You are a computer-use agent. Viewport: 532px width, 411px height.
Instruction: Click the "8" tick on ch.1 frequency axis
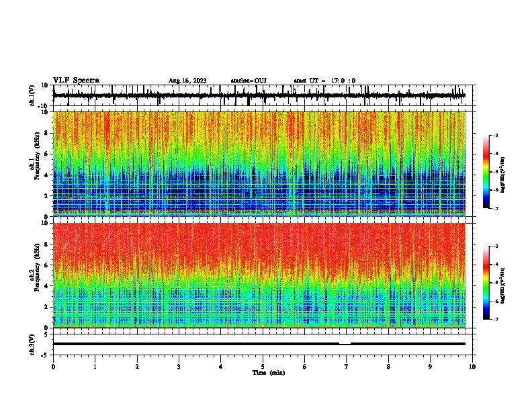pos(46,133)
